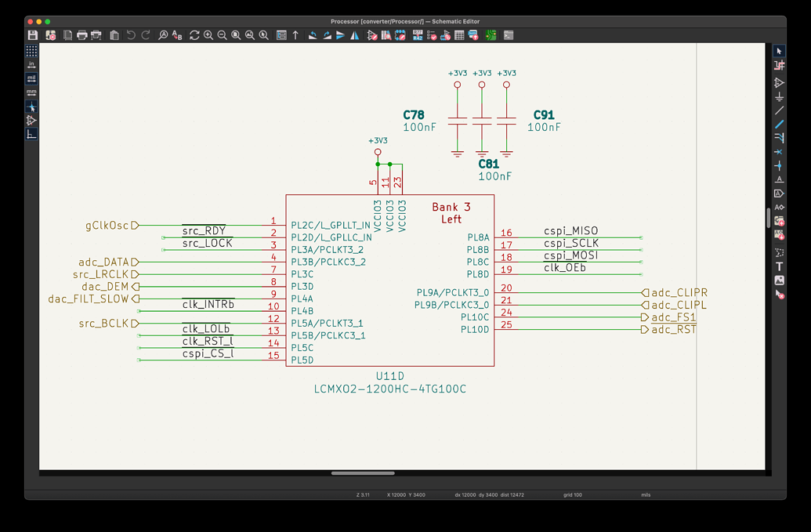This screenshot has width=811, height=532.
Task: Zoom to fit page
Action: [x=236, y=35]
